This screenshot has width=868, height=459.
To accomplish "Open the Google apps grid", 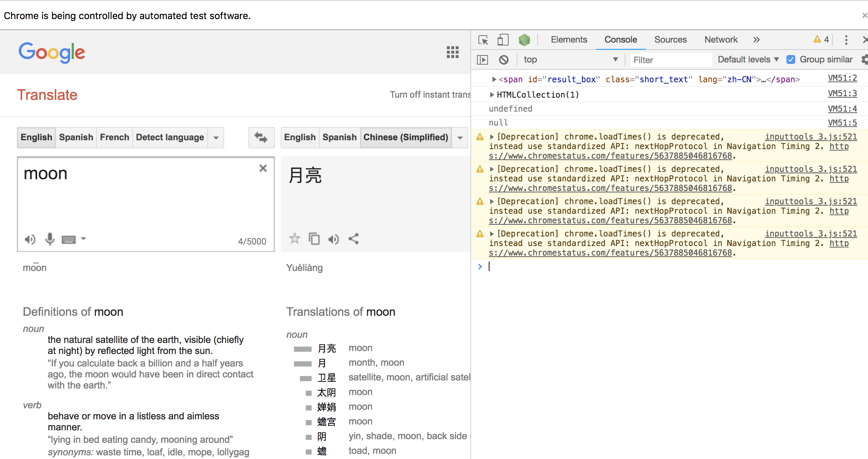I will point(452,53).
